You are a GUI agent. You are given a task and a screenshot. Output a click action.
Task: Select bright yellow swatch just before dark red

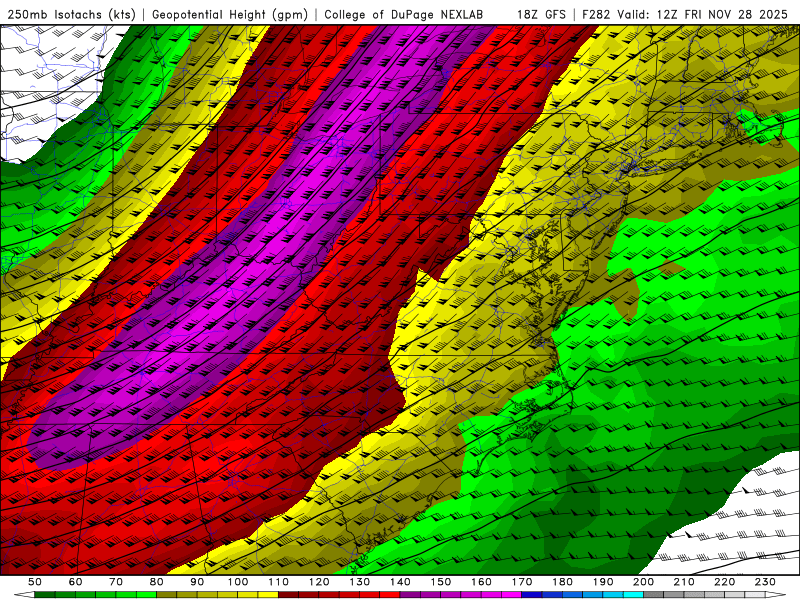coord(268,594)
